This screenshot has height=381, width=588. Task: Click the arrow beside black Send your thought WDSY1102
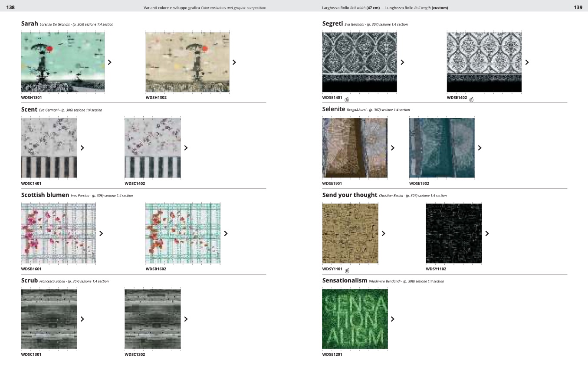[487, 233]
